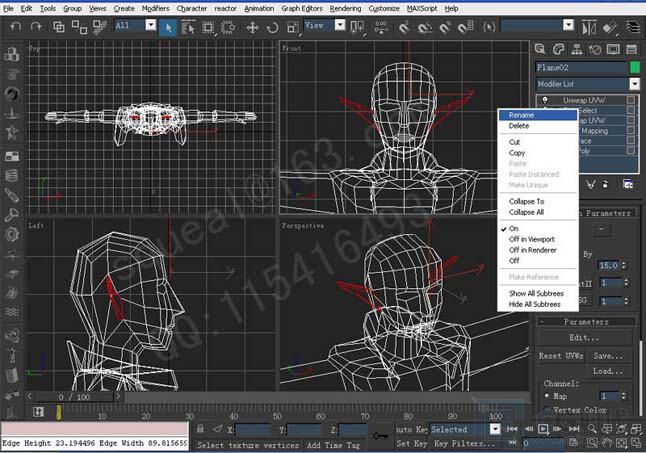Click the green object color swatch
Image resolution: width=646 pixels, height=453 pixels.
(x=635, y=67)
